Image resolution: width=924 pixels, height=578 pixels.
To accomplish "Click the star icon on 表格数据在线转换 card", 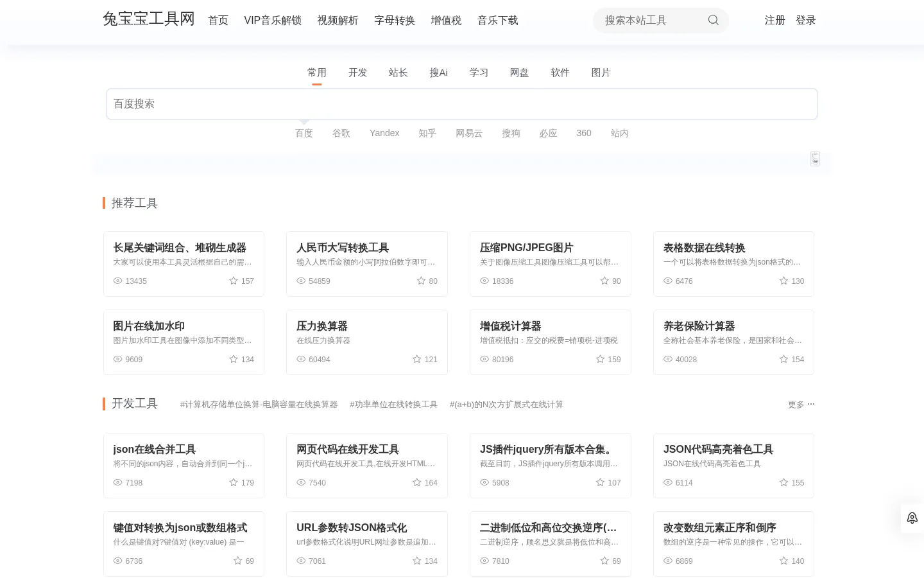I will pos(783,281).
